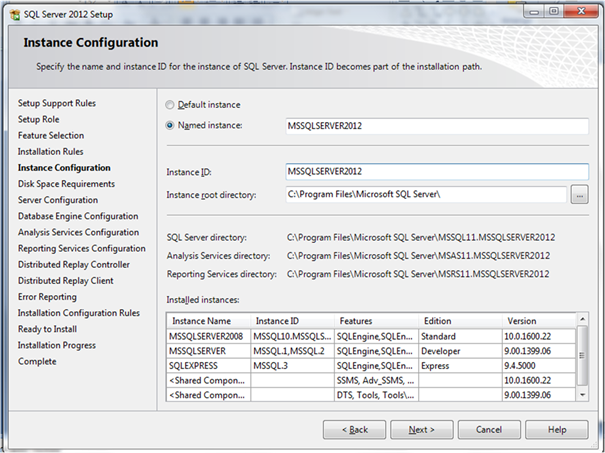Sort by Instance ID column header

[x=292, y=321]
